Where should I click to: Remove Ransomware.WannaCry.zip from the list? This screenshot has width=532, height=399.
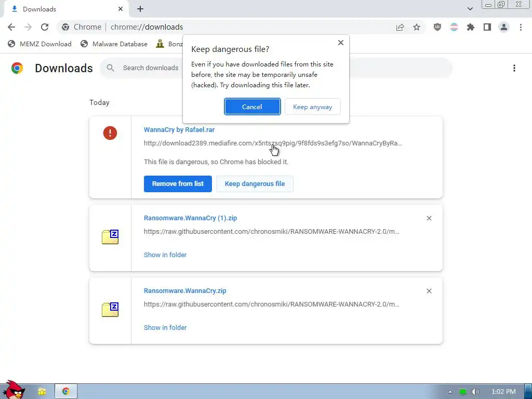[429, 291]
